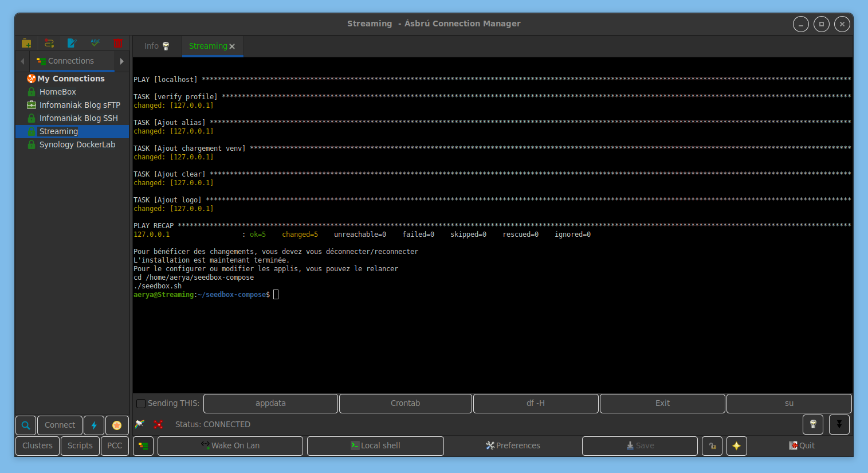Click the lightbulb button above the Quit button
Viewport: 868px width, 473px height.
813,424
